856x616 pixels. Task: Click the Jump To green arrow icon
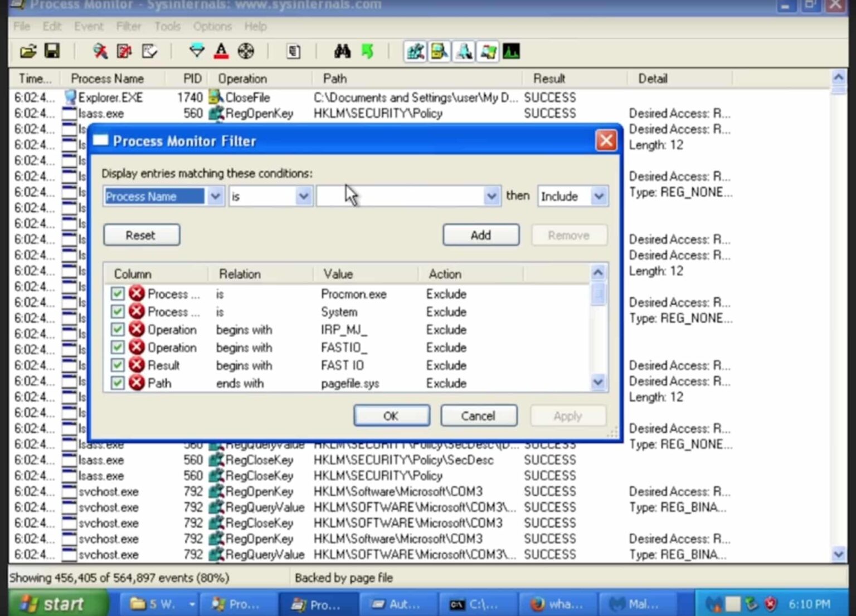(x=367, y=51)
